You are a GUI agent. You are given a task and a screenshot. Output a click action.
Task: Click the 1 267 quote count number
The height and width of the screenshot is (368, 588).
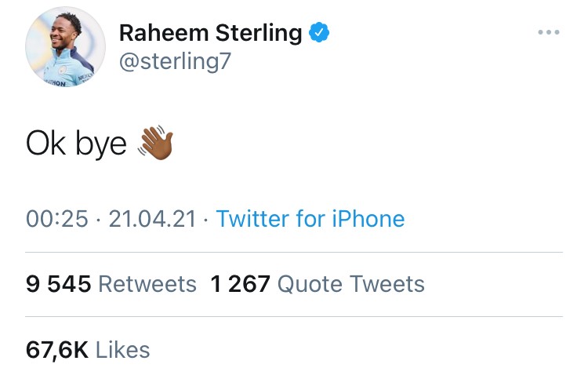(241, 283)
